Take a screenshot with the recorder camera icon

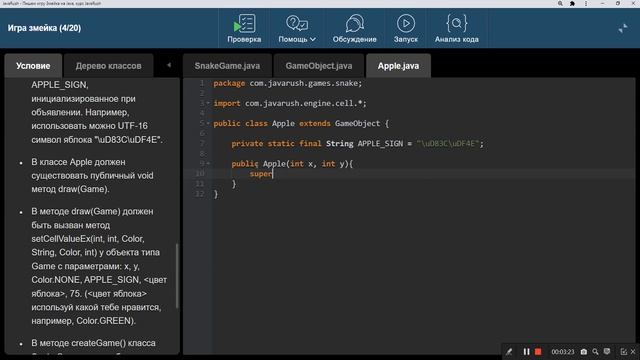584,351
